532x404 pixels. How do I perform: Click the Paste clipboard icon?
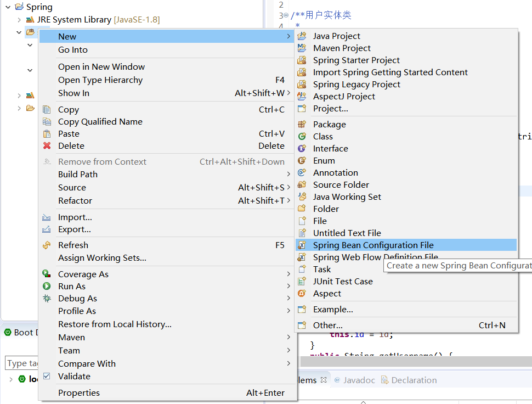[47, 134]
